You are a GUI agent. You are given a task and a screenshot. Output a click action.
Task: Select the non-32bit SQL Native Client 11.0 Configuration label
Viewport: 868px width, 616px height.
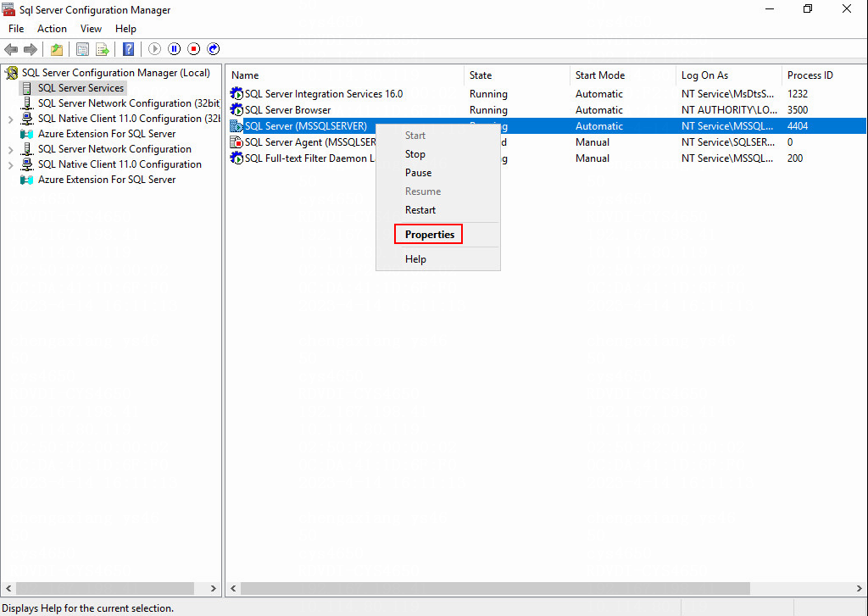pos(120,164)
